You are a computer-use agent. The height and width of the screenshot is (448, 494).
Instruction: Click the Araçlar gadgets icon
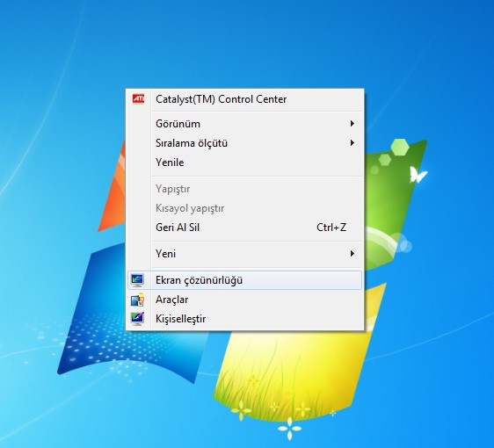137,300
